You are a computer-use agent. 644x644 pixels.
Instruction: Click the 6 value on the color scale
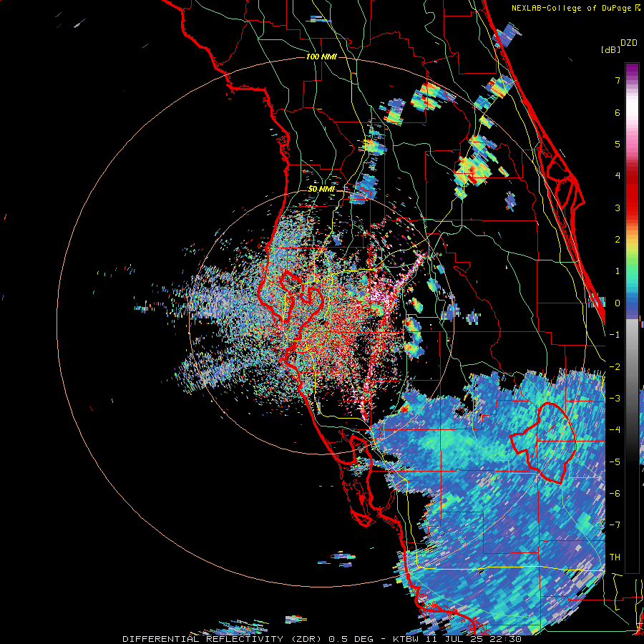[x=618, y=112]
